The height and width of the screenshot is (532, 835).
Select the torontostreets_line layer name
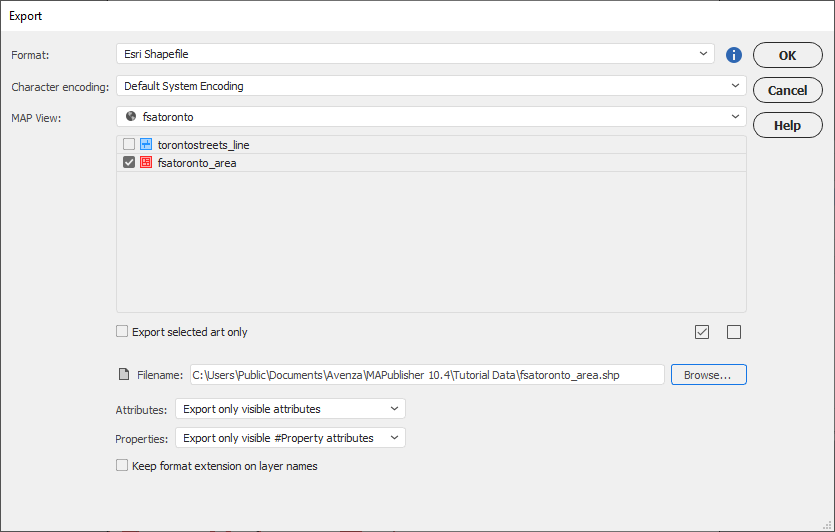(203, 145)
